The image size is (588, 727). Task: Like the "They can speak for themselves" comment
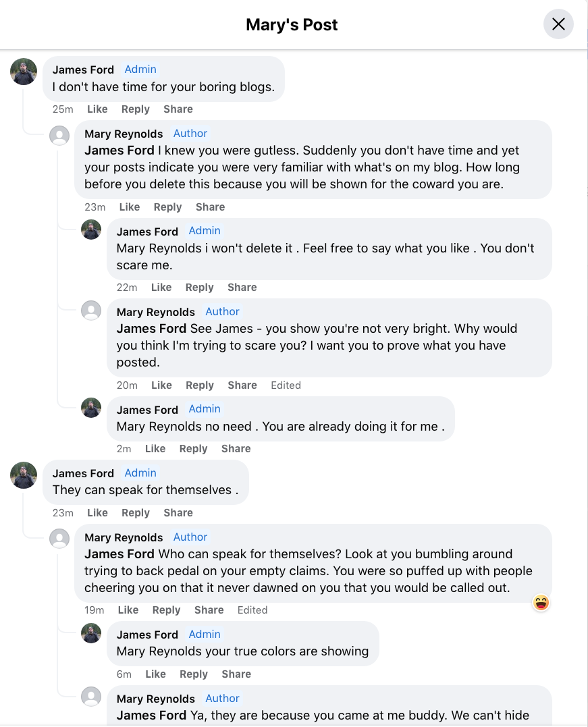click(97, 513)
